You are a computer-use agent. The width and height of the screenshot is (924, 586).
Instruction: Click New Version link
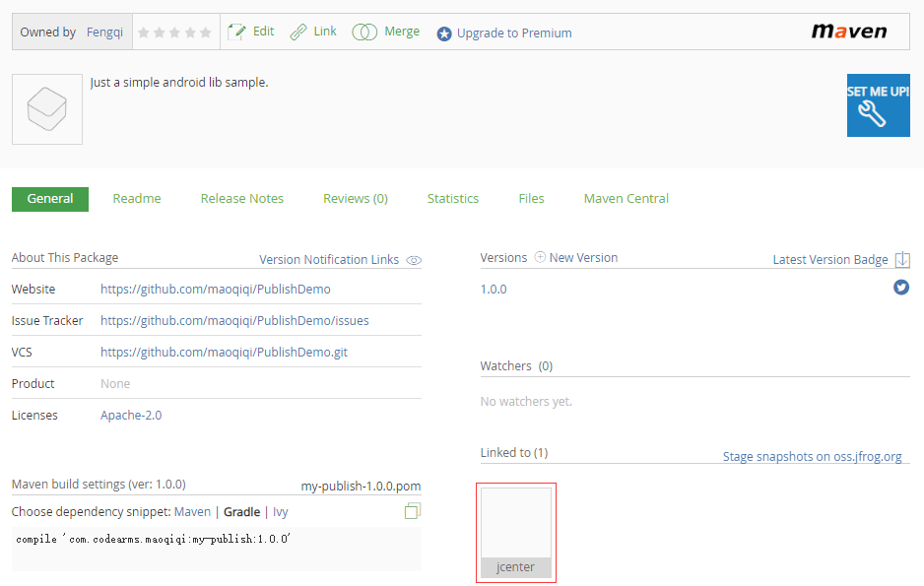point(583,257)
